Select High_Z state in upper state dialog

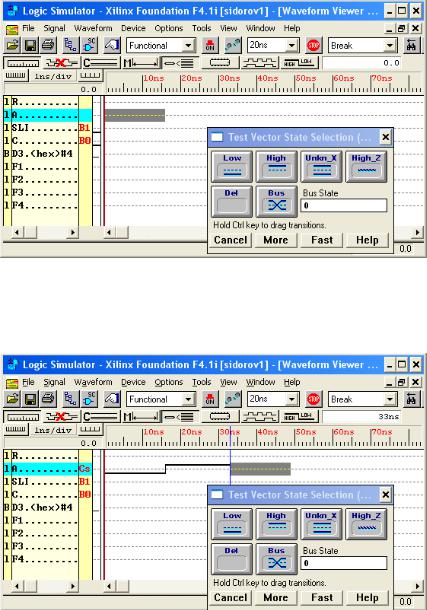366,167
